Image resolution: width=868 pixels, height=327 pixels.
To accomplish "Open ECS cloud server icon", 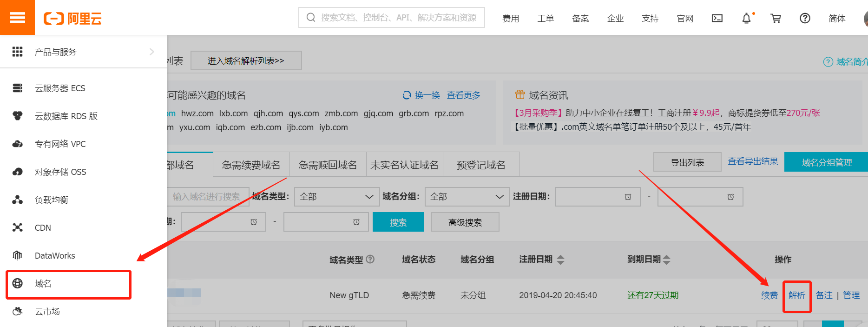I will coord(18,88).
